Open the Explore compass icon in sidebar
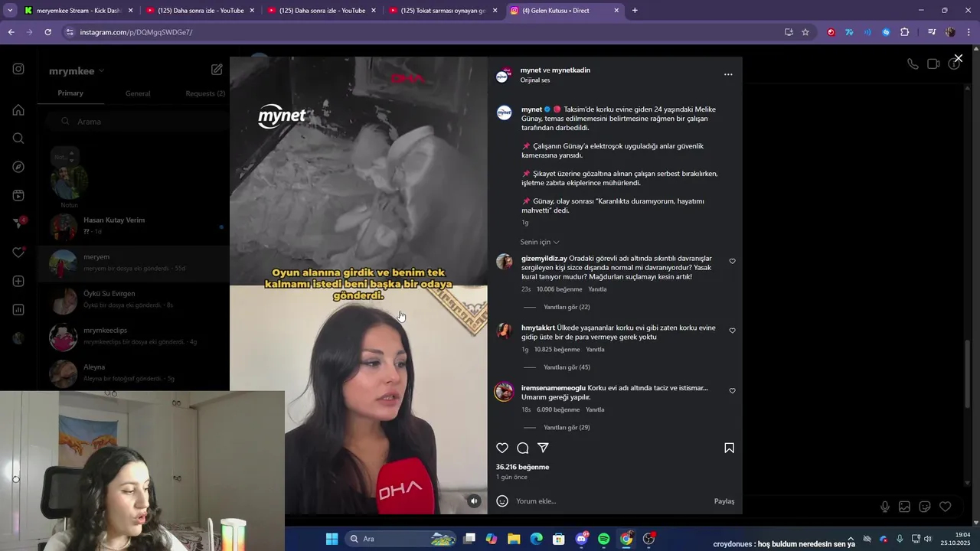 (x=18, y=167)
